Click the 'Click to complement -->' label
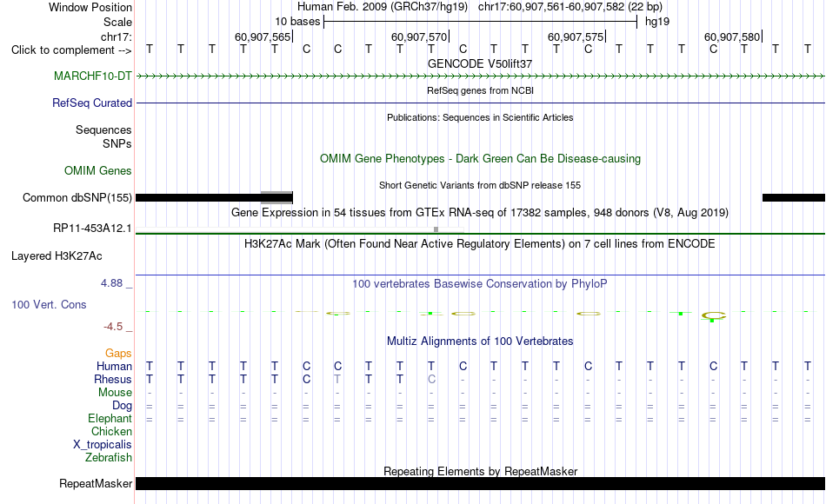Image resolution: width=826 pixels, height=504 pixels. point(71,50)
